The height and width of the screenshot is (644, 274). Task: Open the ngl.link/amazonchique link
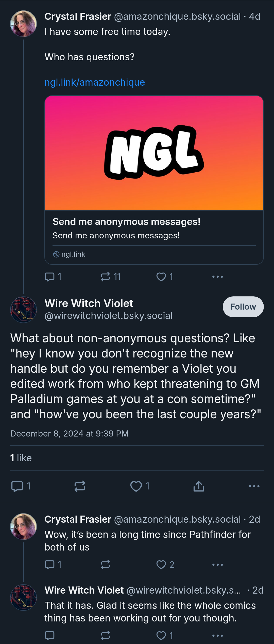click(95, 82)
